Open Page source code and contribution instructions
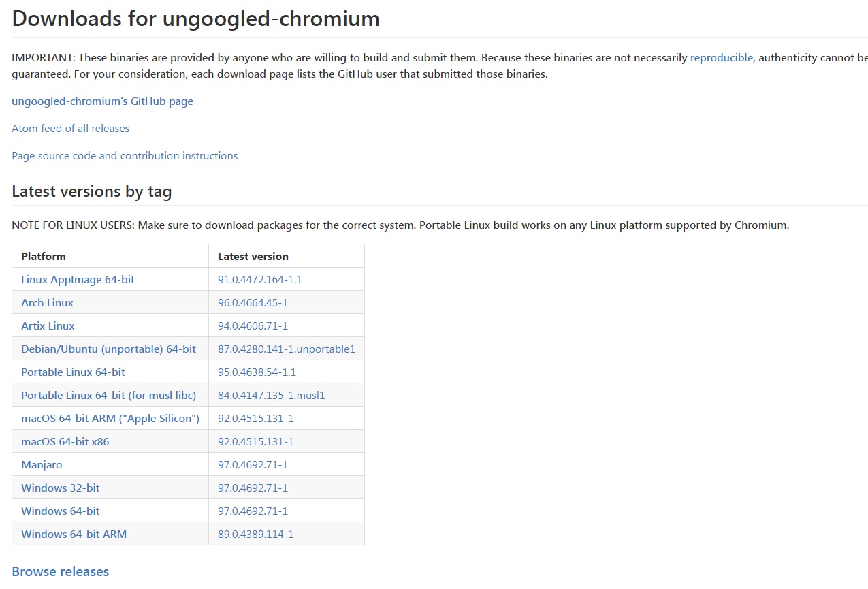The width and height of the screenshot is (868, 589). pyautogui.click(x=125, y=156)
